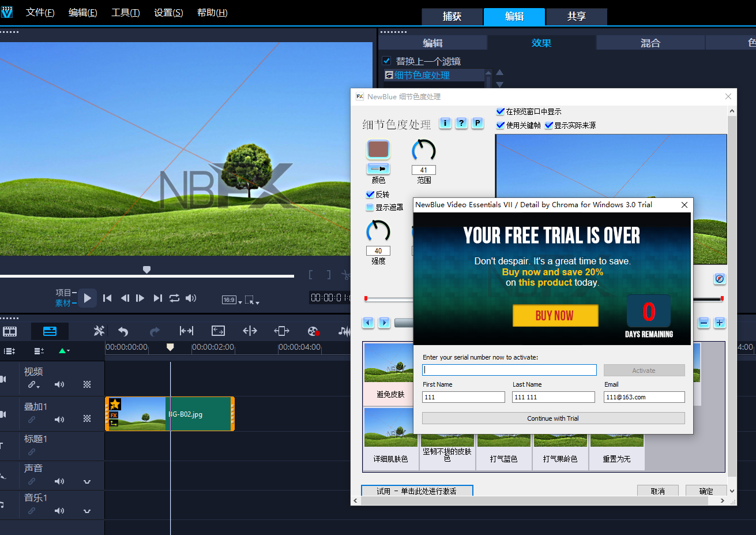The width and height of the screenshot is (756, 535).
Task: Open the customize toolbar tools icon
Action: [x=99, y=331]
